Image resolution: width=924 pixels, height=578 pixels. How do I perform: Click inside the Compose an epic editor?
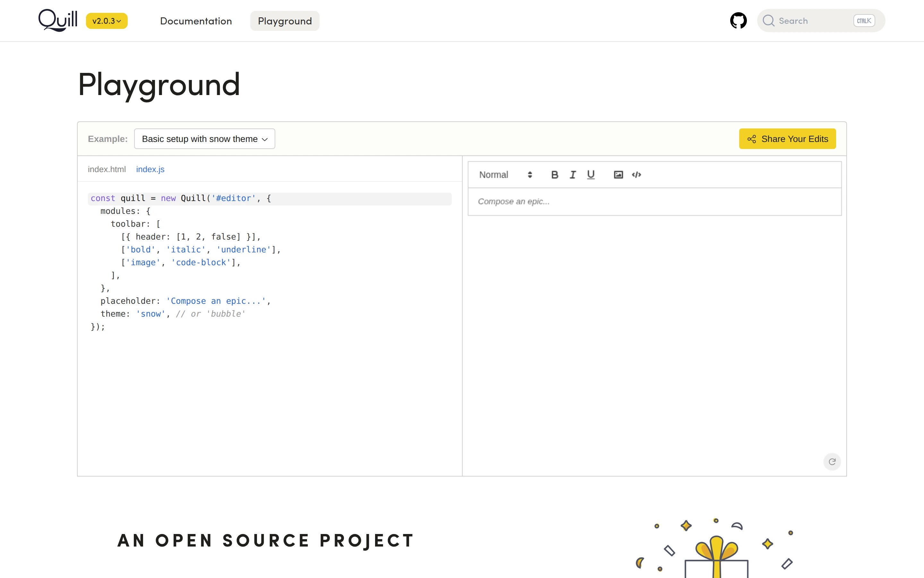coord(654,201)
